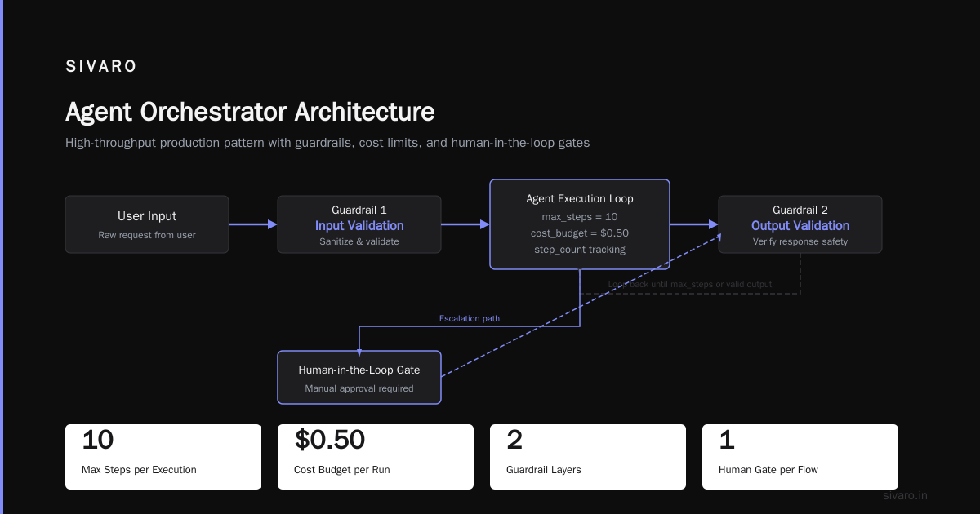Click the 'Guardrail Layers' stat label

pyautogui.click(x=544, y=470)
